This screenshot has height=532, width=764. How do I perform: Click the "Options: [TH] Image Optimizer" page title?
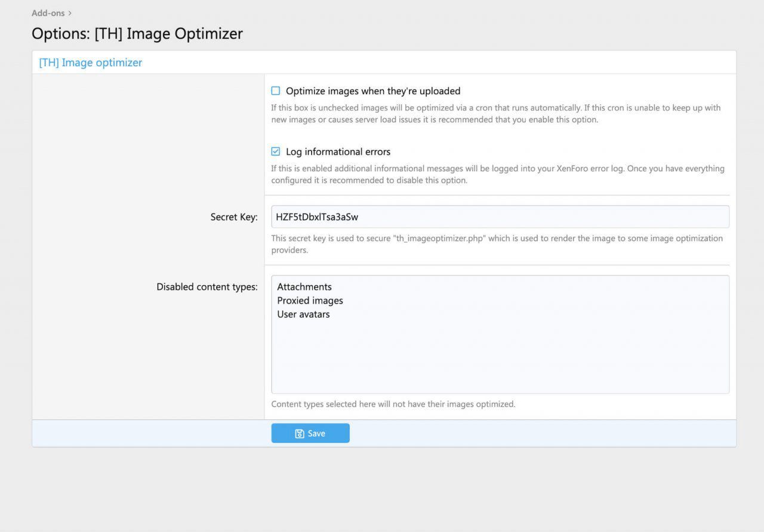tap(137, 33)
